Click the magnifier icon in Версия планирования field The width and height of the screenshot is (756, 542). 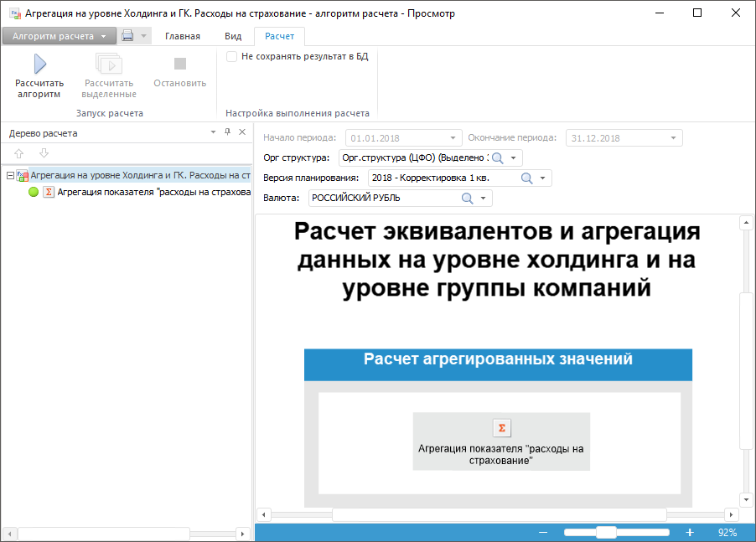(527, 178)
